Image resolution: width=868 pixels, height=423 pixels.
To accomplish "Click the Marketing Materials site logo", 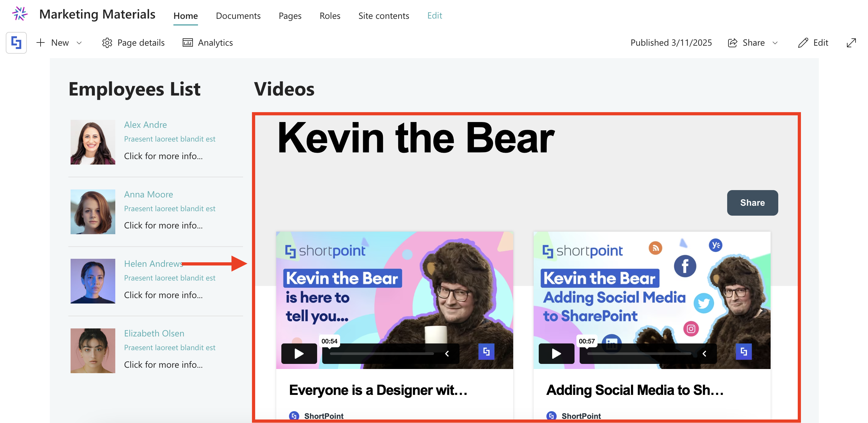I will click(20, 14).
